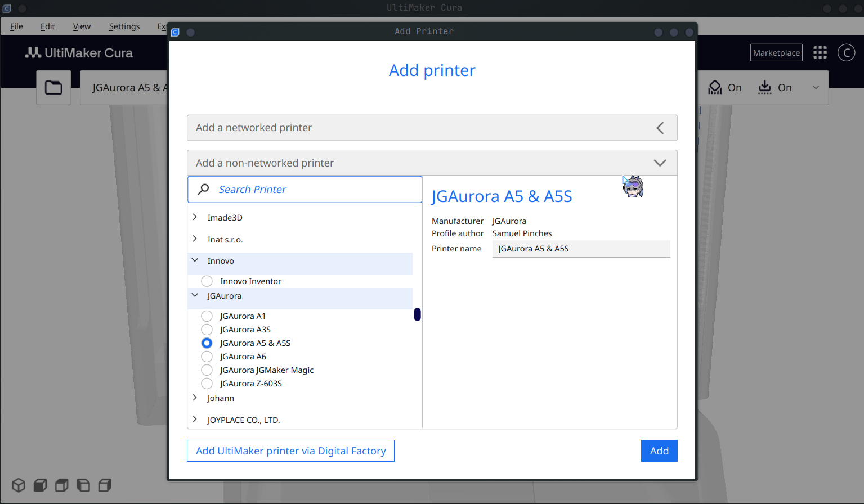Edit the Printer name field
Viewport: 864px width, 504px height.
tap(581, 249)
